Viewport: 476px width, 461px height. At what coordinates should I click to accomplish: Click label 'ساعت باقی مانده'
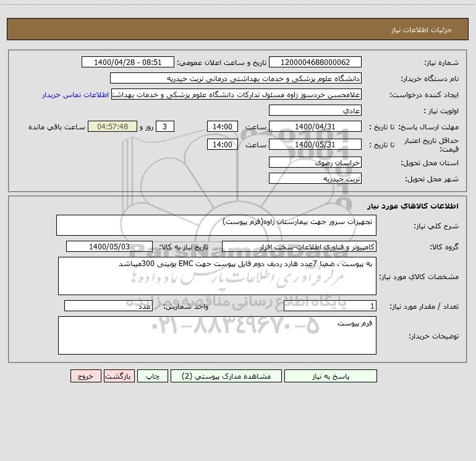[57, 127]
